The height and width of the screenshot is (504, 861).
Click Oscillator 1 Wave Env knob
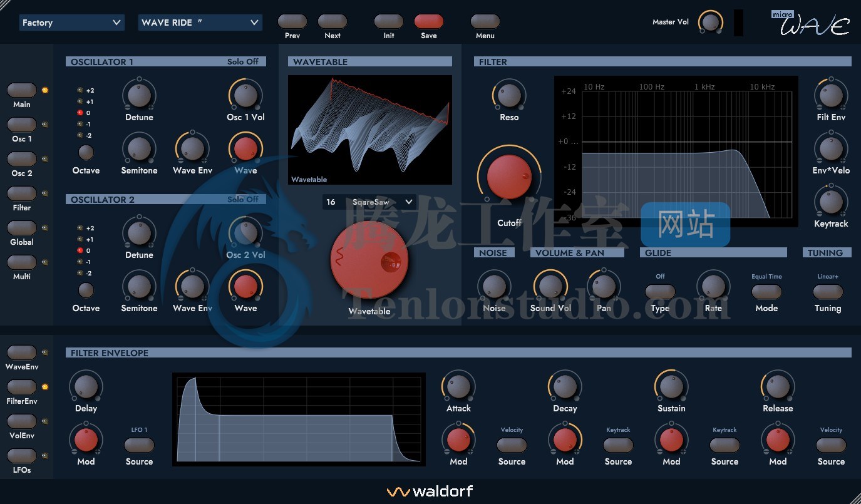[192, 148]
